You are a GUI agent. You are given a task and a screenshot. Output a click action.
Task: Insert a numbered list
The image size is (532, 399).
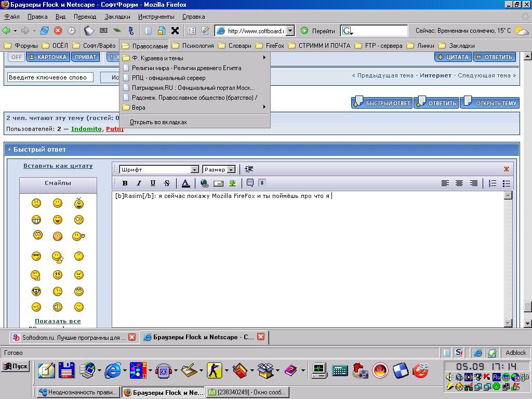pos(493,183)
